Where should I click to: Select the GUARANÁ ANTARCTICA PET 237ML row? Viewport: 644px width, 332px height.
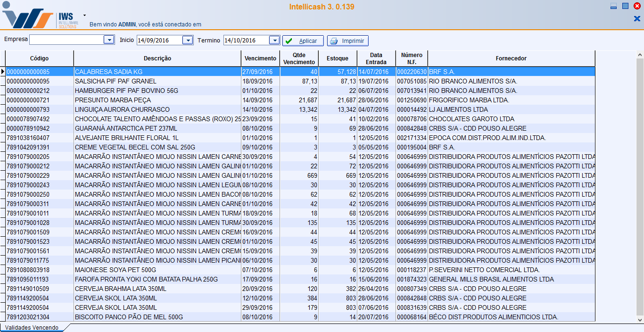(300, 128)
